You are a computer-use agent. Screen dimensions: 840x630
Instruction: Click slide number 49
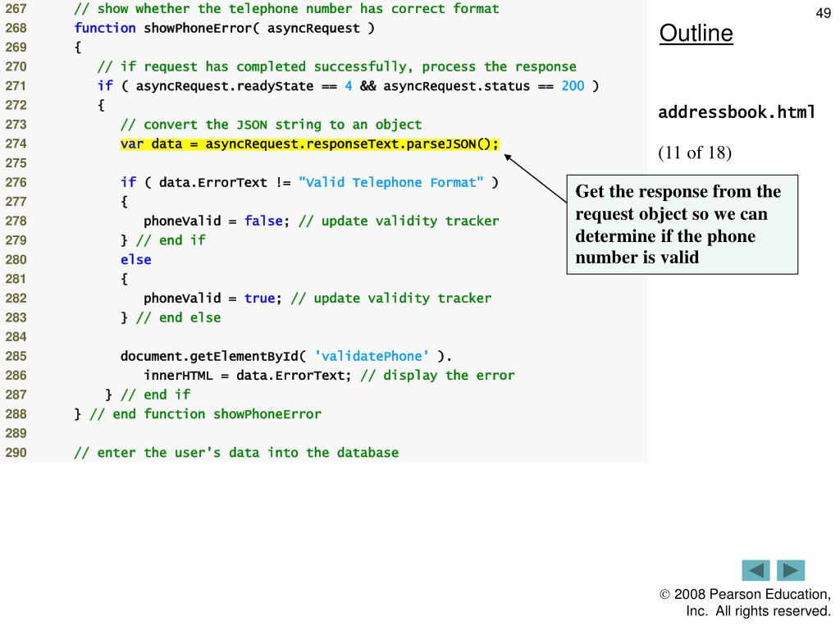click(x=823, y=13)
